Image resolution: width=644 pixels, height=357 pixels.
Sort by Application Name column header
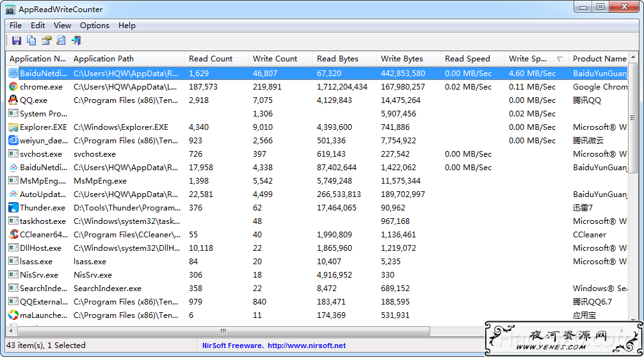tap(38, 59)
